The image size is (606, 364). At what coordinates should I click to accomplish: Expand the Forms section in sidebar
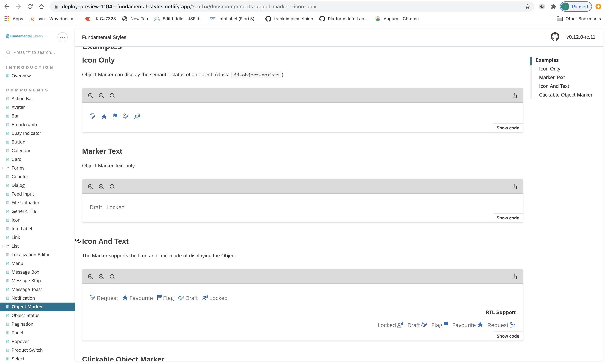coord(3,168)
